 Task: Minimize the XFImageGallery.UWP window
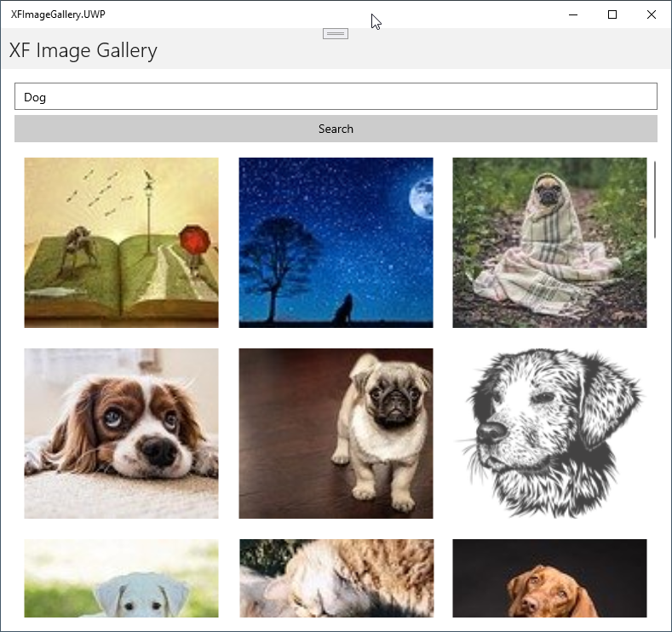(x=572, y=14)
